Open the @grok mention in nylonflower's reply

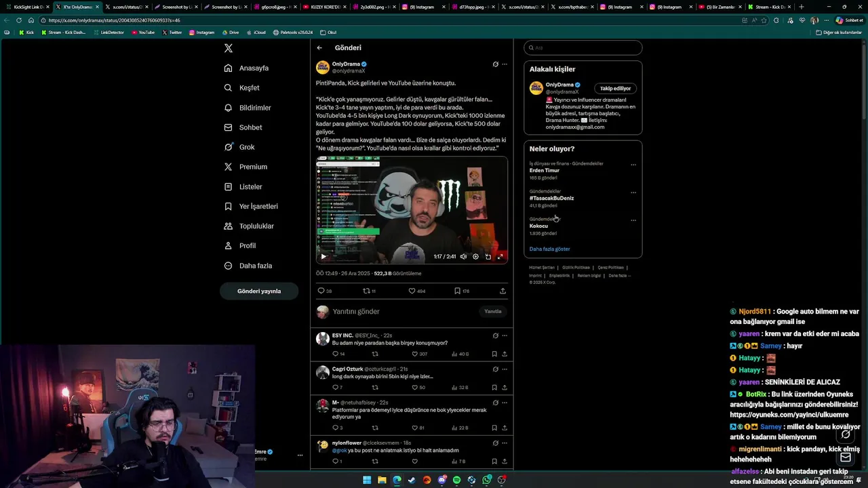point(340,451)
